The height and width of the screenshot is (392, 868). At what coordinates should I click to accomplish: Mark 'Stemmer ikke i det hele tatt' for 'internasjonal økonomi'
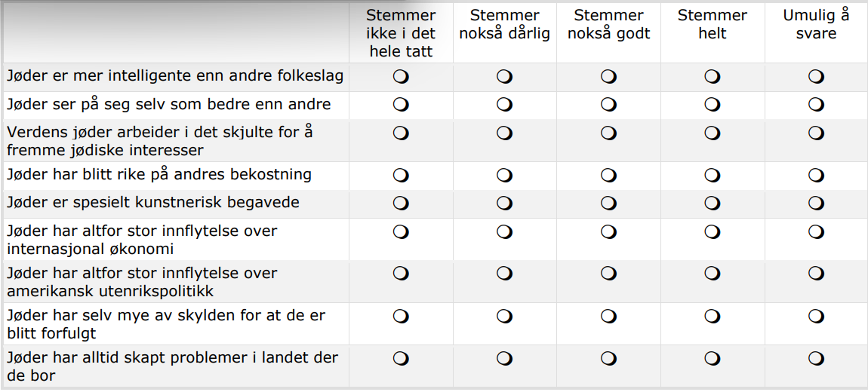tap(401, 231)
